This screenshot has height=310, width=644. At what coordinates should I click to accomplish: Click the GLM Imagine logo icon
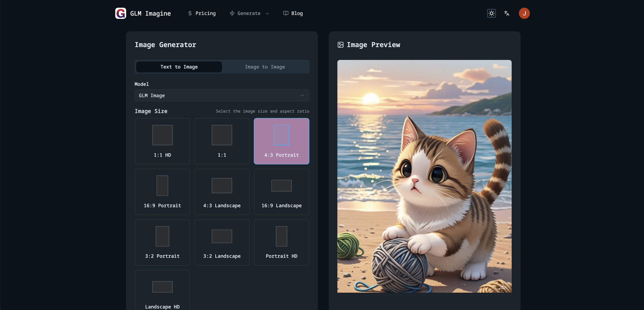[x=121, y=13]
